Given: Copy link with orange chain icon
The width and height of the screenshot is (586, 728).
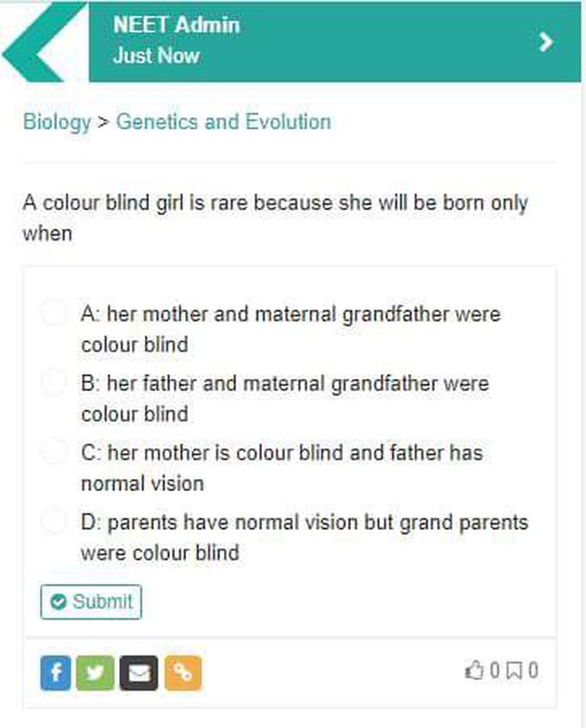Looking at the screenshot, I should (x=183, y=673).
